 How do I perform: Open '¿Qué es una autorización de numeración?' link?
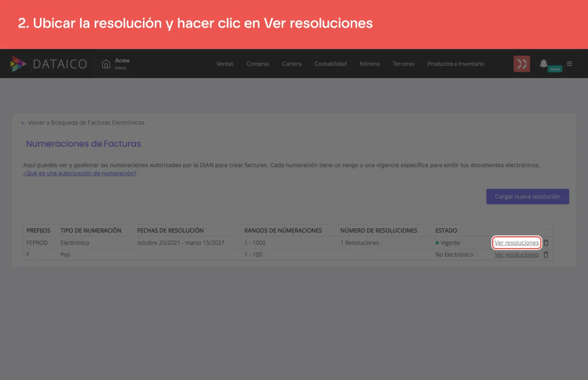(x=80, y=174)
